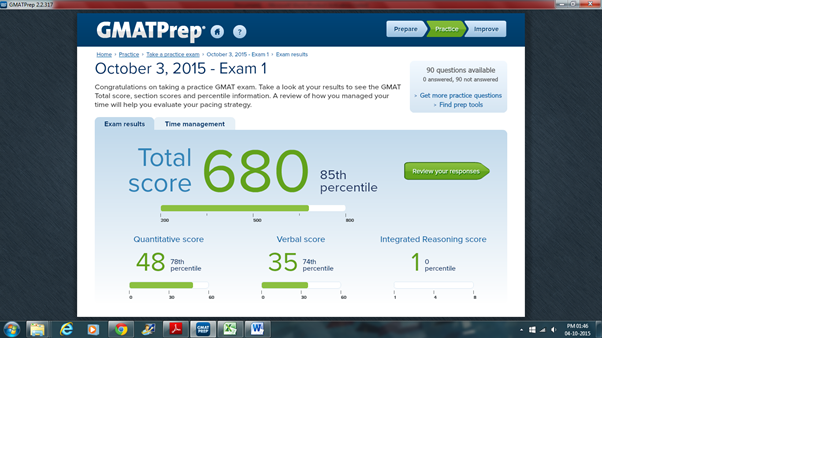The height and width of the screenshot is (460, 819).
Task: Click Review your responses button
Action: coord(447,171)
